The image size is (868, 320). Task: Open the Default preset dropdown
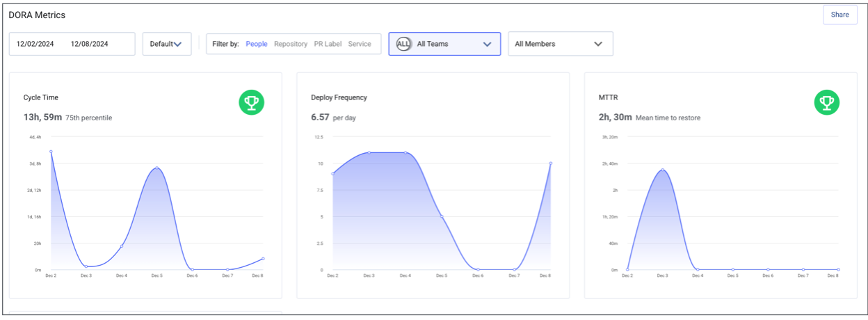166,44
